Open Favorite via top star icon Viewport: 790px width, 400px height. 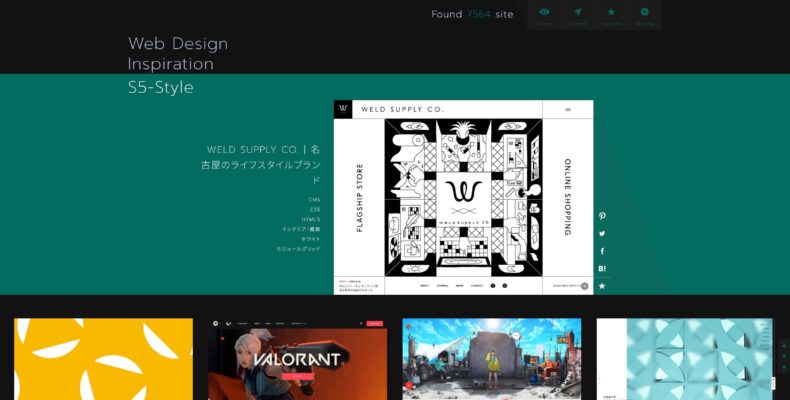coord(611,15)
